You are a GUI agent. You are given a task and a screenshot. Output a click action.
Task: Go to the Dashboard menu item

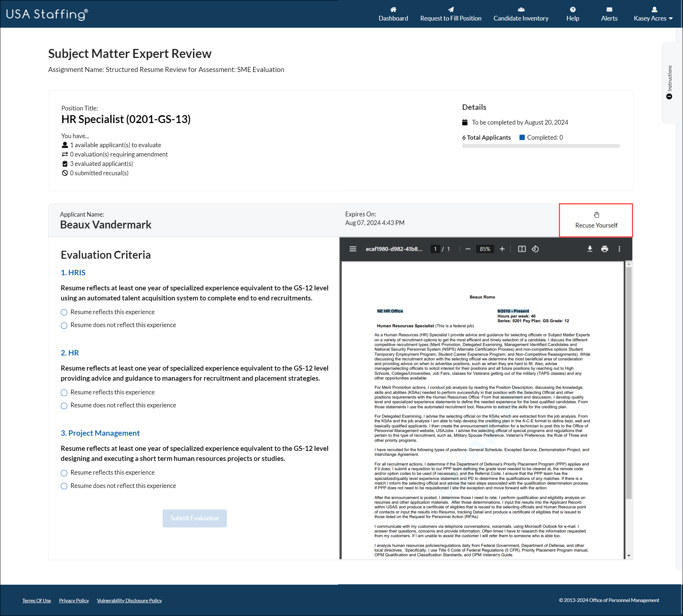393,14
